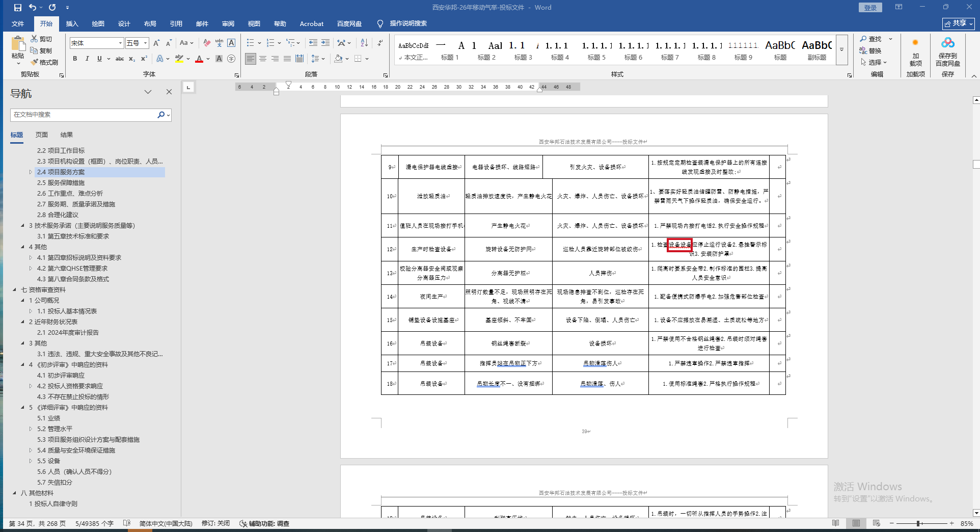This screenshot has height=532, width=980.
Task: Click the Format Painter (格式刷) button
Action: 44,62
